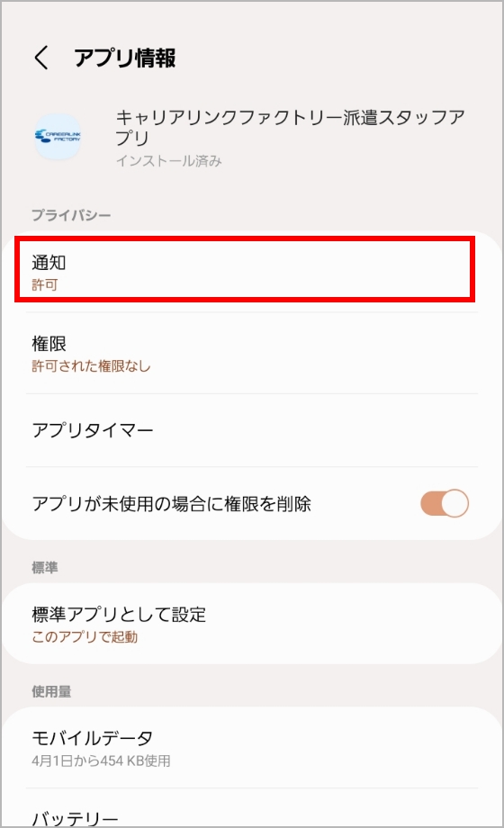Go back using the arrow beside アプリ情報
Image resolution: width=504 pixels, height=828 pixels.
click(x=41, y=57)
